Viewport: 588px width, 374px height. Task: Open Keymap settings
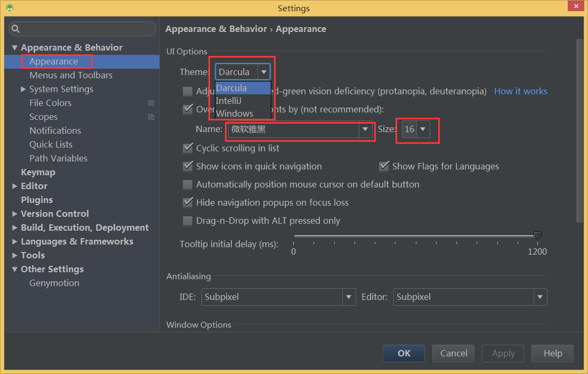coord(38,173)
